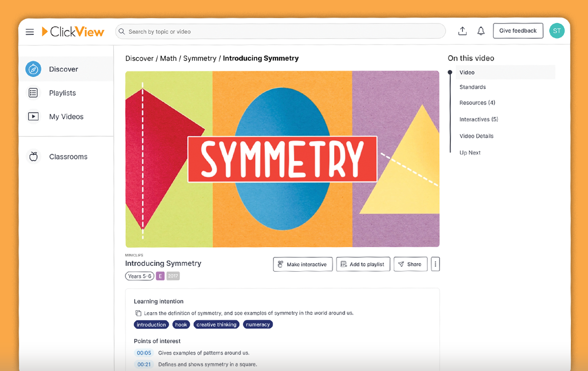The width and height of the screenshot is (588, 371).
Task: Open the notifications bell
Action: pos(481,31)
